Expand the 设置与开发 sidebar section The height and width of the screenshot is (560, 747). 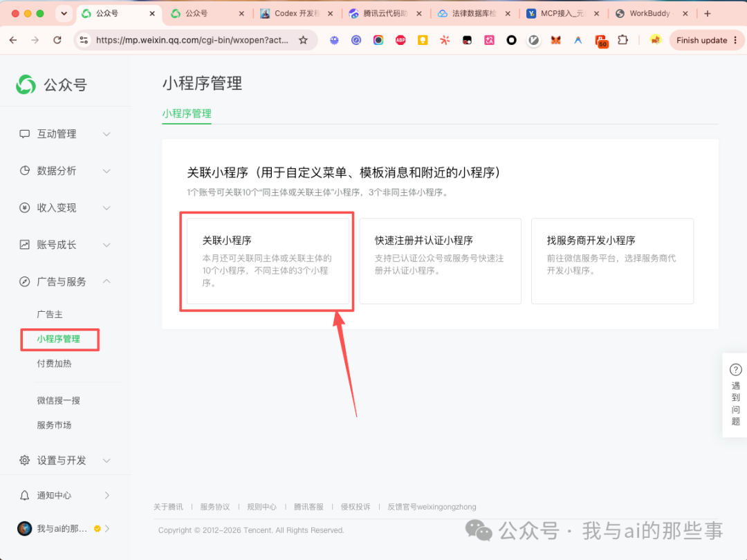tap(107, 460)
